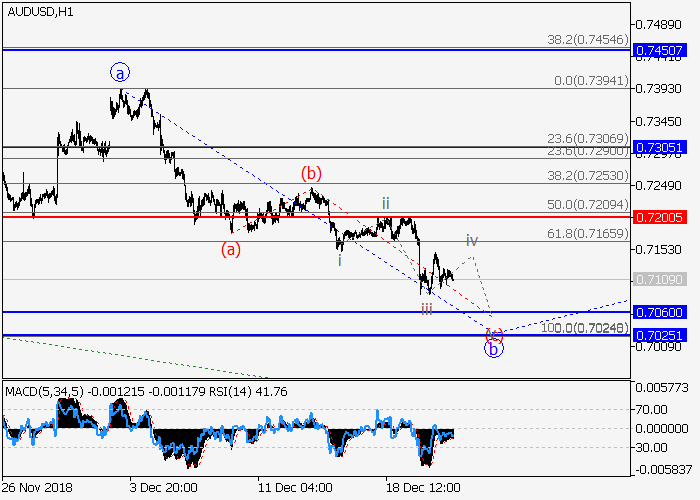Select the red (c) wave label
This screenshot has width=700, height=500.
click(x=494, y=334)
